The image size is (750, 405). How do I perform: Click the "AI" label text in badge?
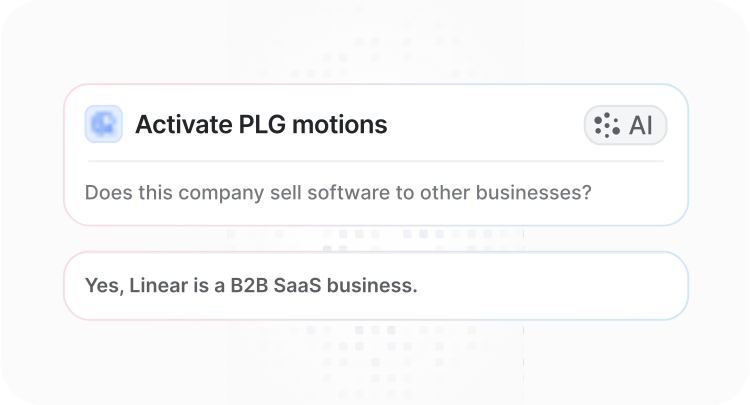640,125
